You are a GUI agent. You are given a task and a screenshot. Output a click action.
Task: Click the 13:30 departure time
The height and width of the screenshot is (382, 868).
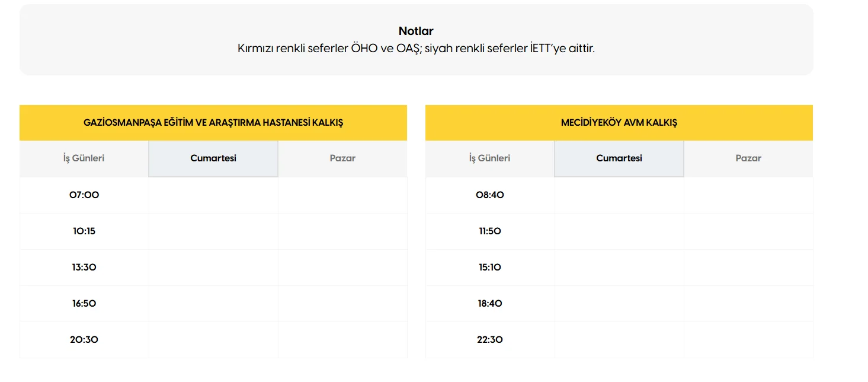84,267
